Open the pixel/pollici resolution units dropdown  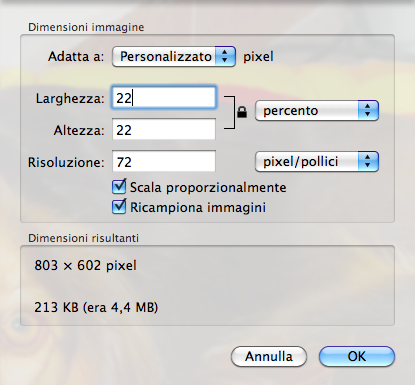click(x=317, y=162)
